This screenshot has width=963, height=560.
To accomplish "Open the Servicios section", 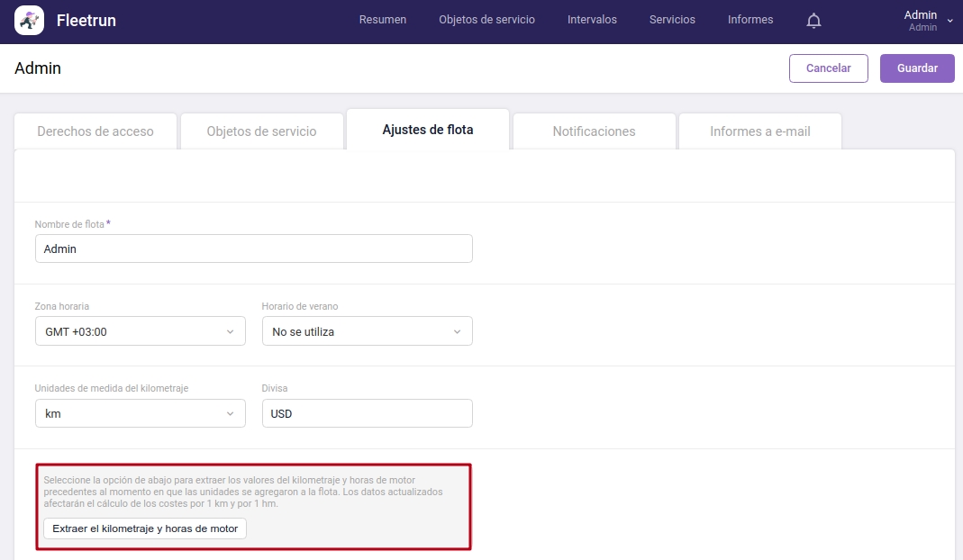I will tap(671, 19).
